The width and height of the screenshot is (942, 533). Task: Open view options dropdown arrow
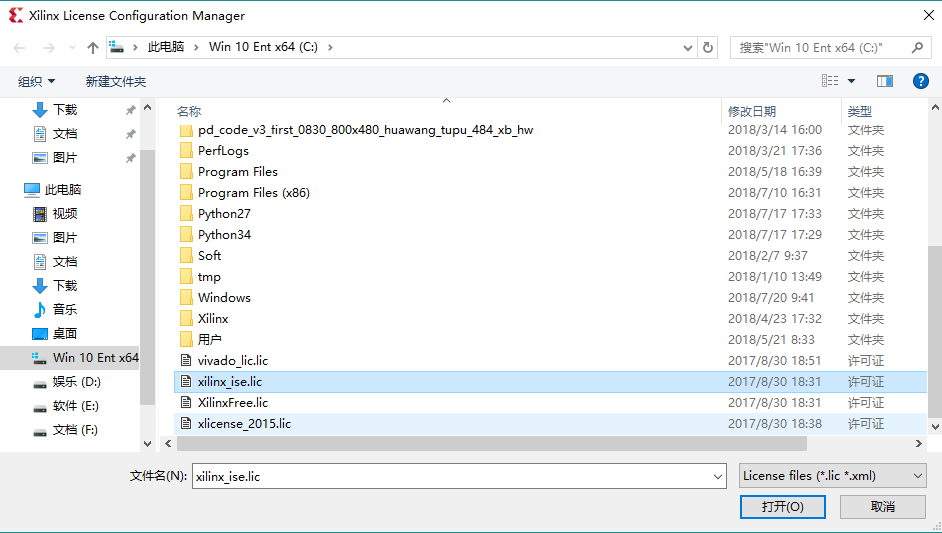pyautogui.click(x=851, y=81)
